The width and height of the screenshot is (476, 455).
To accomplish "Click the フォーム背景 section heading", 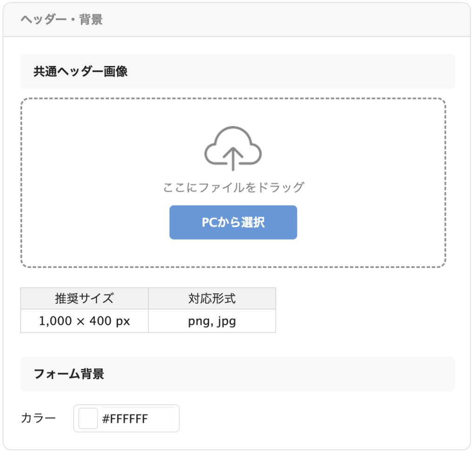I will 69,374.
